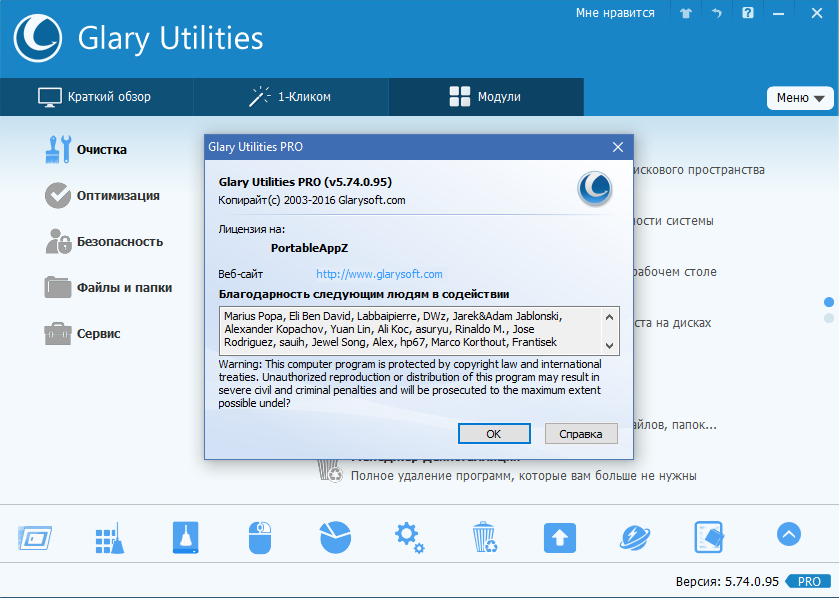839x598 pixels.
Task: Click the first page indicator dot
Action: tap(829, 302)
